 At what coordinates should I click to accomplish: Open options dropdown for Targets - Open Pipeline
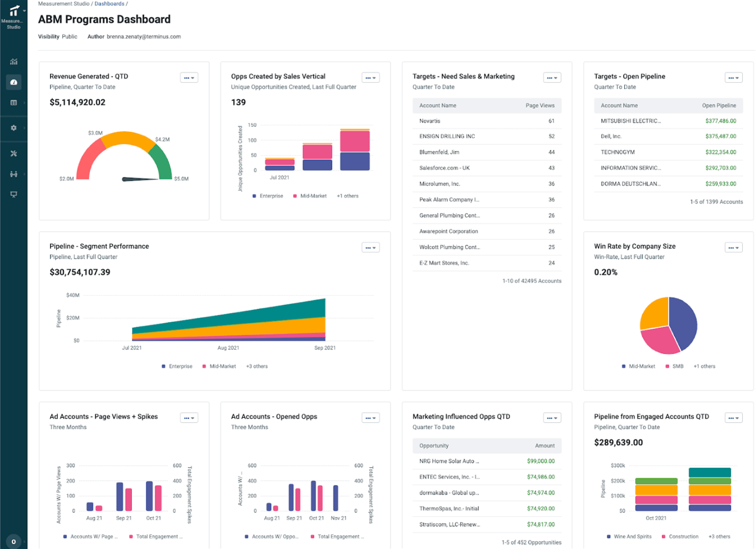(734, 78)
